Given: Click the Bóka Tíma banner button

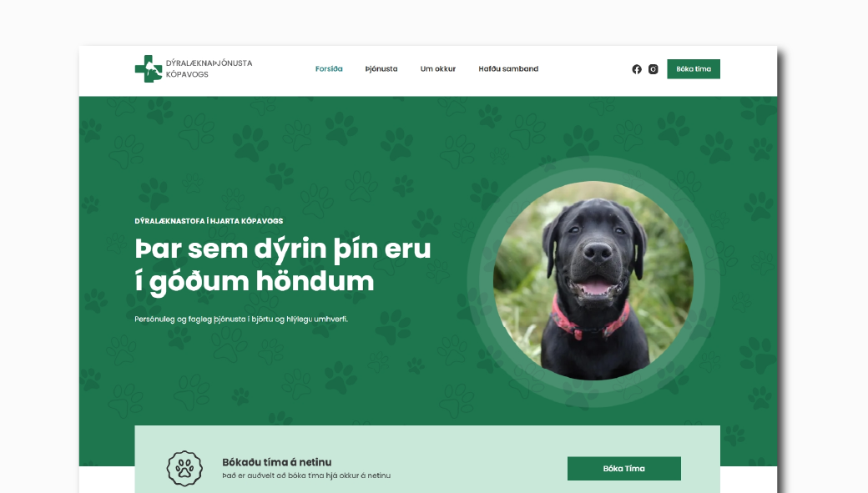Looking at the screenshot, I should (x=624, y=469).
